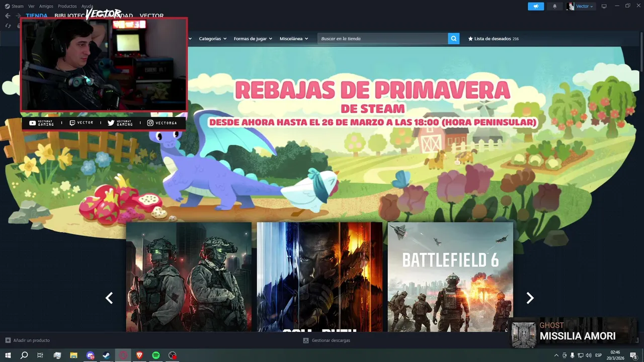Click the volume speaker tray icon

(589, 355)
